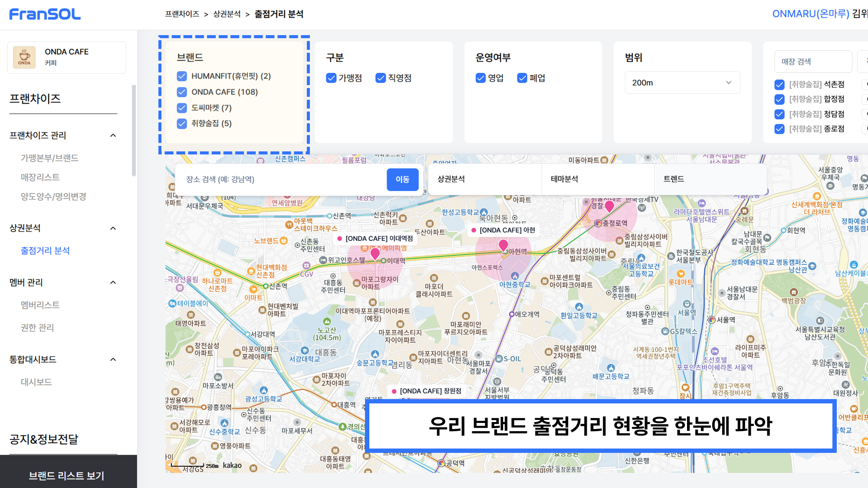The width and height of the screenshot is (868, 488).
Task: Open 멤버리스트 menu item
Action: pos(40,305)
